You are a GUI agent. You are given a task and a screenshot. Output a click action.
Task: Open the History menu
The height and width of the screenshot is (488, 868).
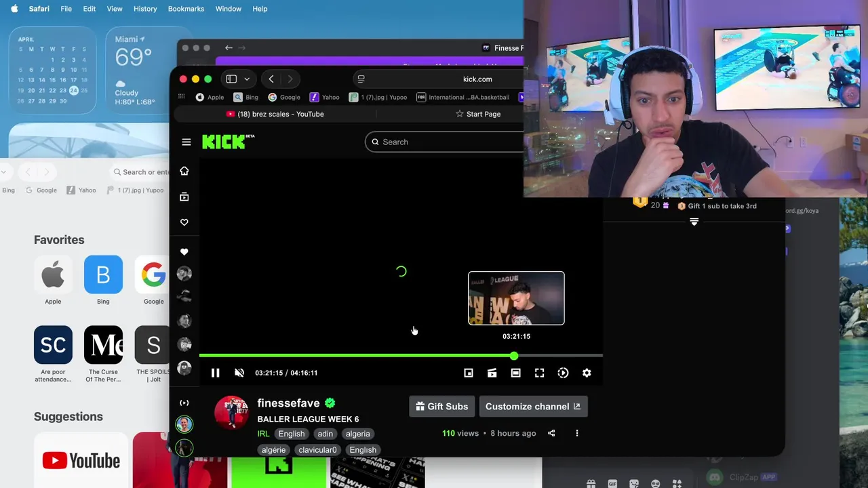(x=145, y=9)
